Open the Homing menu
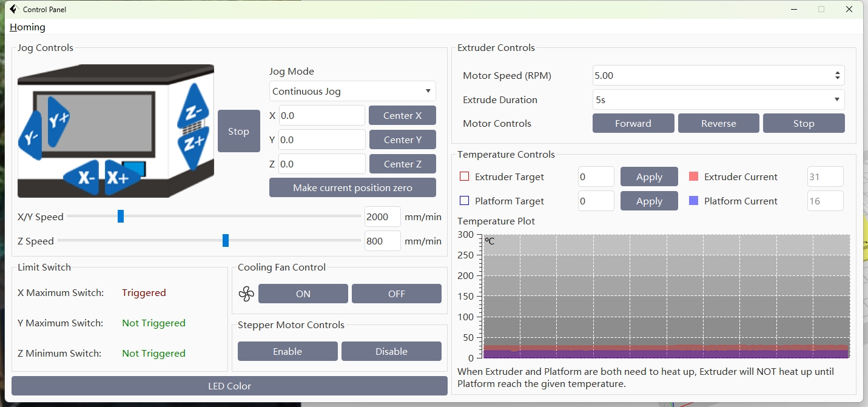The image size is (868, 407). click(x=27, y=27)
